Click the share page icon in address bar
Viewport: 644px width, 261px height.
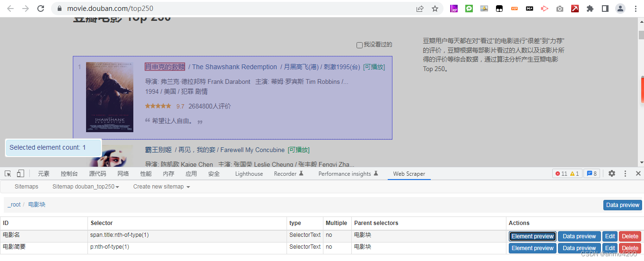click(420, 9)
